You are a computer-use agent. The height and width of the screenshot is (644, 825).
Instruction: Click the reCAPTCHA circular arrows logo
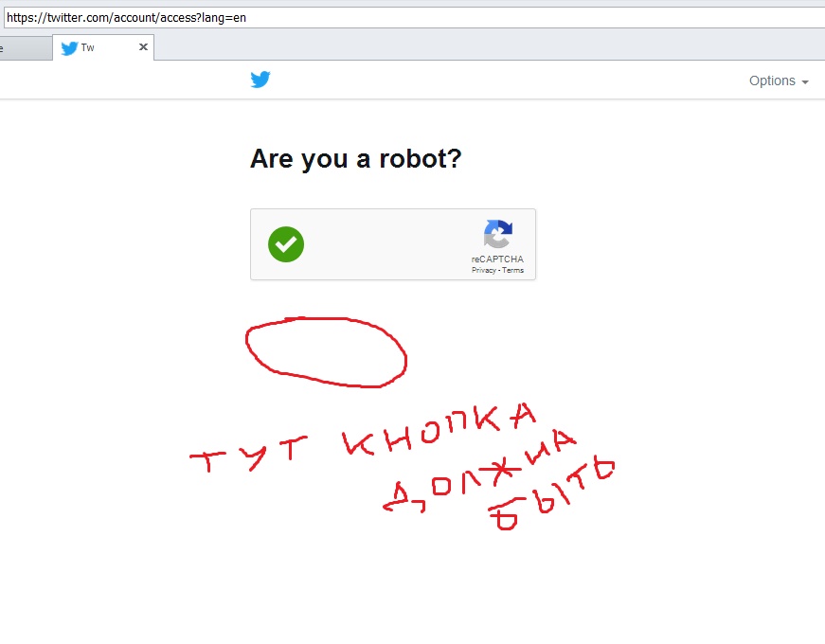497,234
